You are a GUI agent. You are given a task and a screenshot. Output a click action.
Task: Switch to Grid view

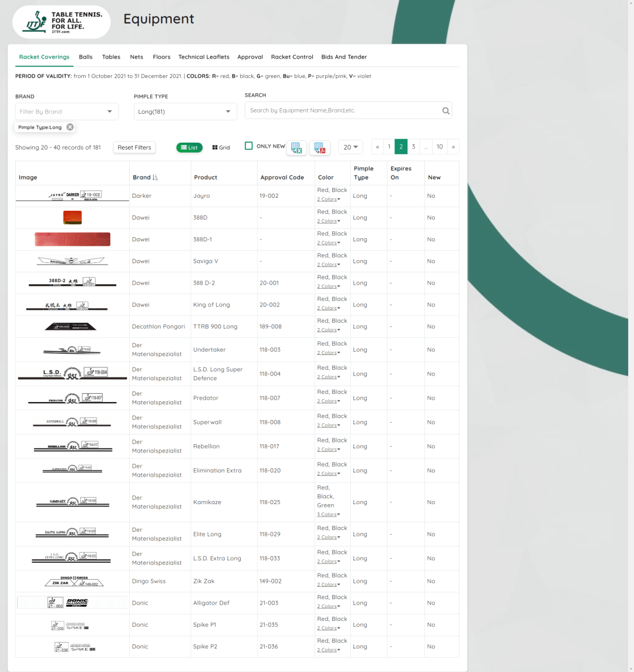pos(221,148)
